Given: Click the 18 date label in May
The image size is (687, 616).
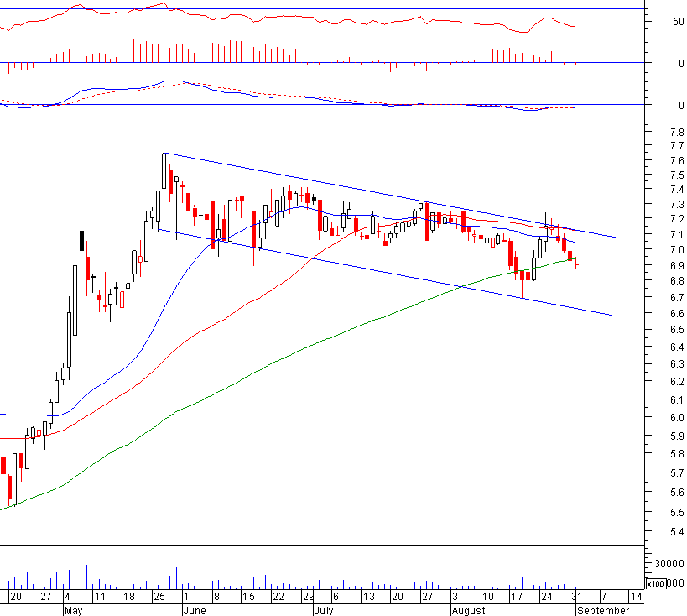Looking at the screenshot, I should coord(129,596).
